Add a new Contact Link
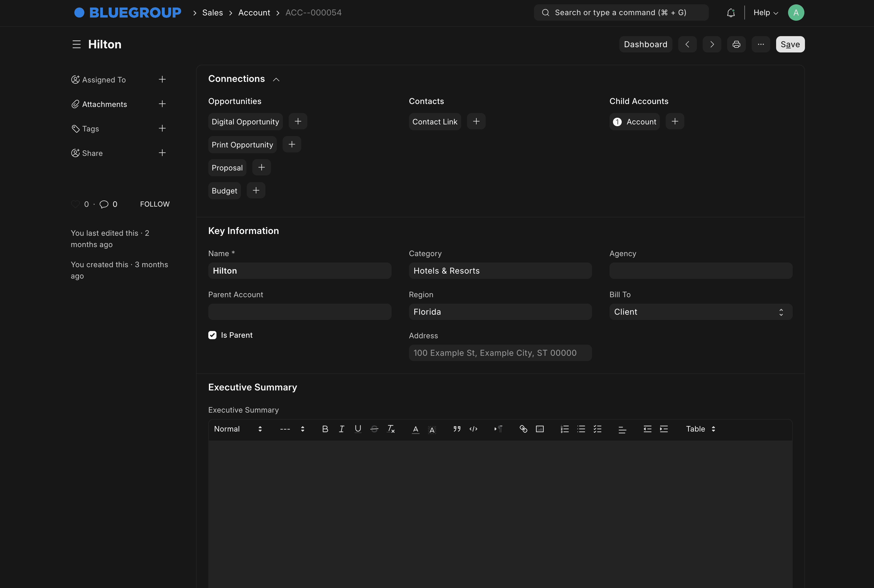The width and height of the screenshot is (874, 588). click(476, 122)
